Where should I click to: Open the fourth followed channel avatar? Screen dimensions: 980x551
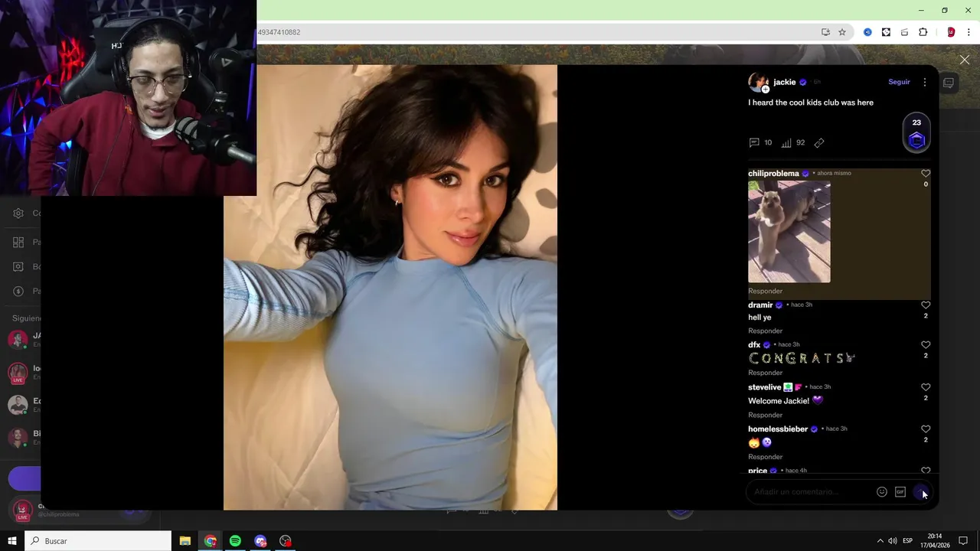[x=18, y=438]
